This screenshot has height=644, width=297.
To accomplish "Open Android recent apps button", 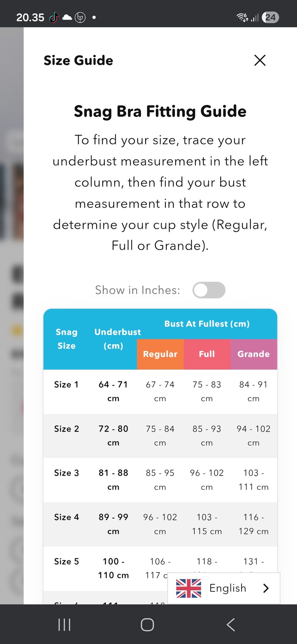I will pyautogui.click(x=64, y=624).
